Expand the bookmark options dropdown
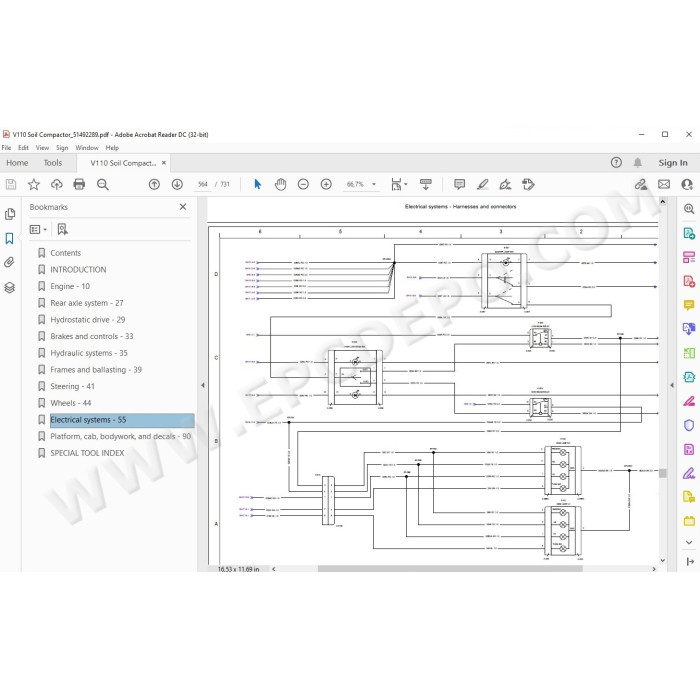 click(38, 229)
